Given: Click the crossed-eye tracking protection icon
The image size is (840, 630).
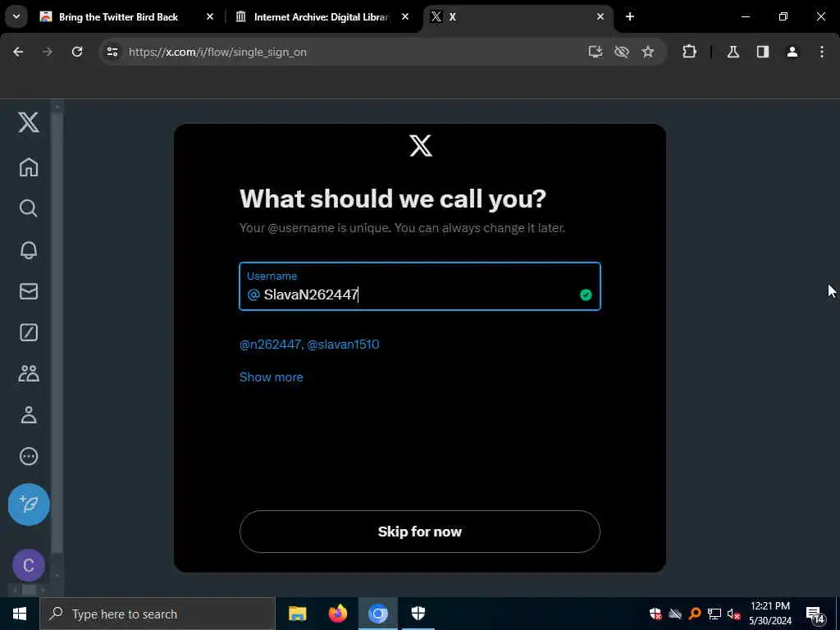Looking at the screenshot, I should 622,52.
